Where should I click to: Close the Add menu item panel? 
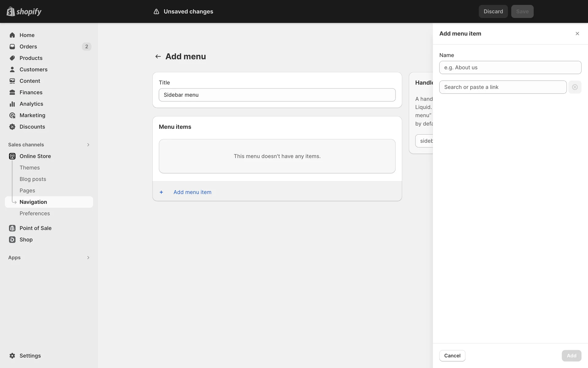pyautogui.click(x=577, y=34)
